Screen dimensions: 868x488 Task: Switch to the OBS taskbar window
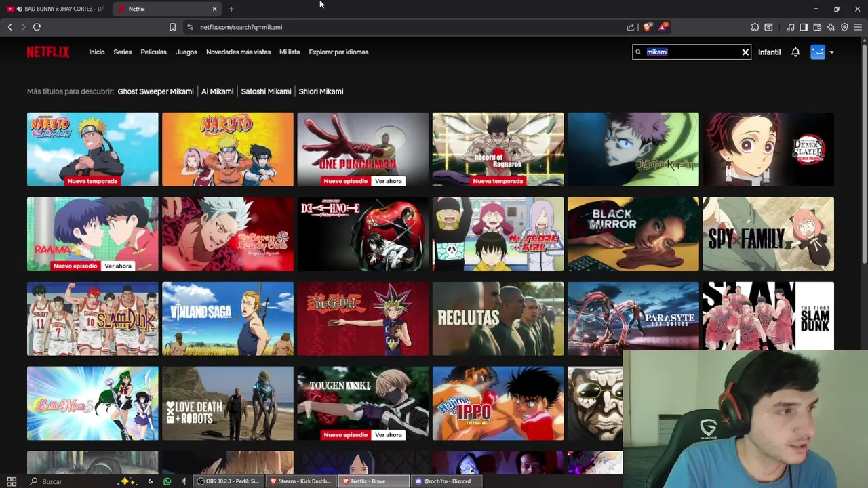point(228,481)
